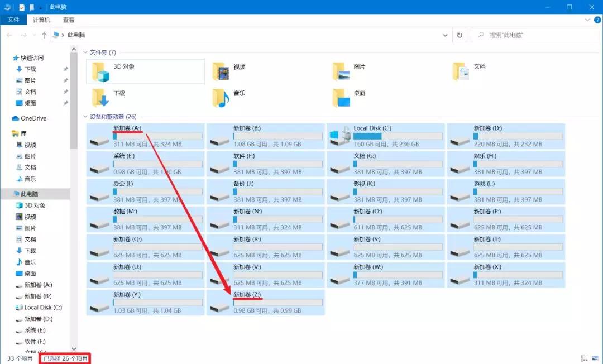This screenshot has width=603, height=364.
Task: Switch to the 查看 ribbon tab
Action: pyautogui.click(x=69, y=20)
